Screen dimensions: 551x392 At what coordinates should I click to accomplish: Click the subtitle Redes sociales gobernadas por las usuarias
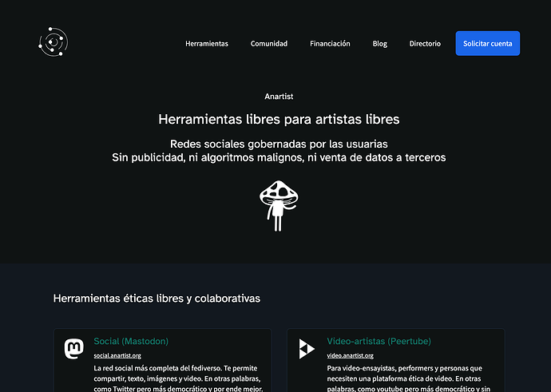[279, 144]
